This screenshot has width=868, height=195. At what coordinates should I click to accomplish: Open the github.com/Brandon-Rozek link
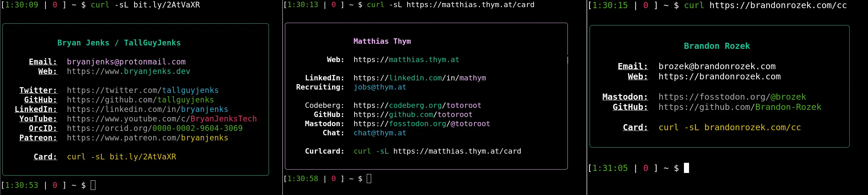[740, 107]
